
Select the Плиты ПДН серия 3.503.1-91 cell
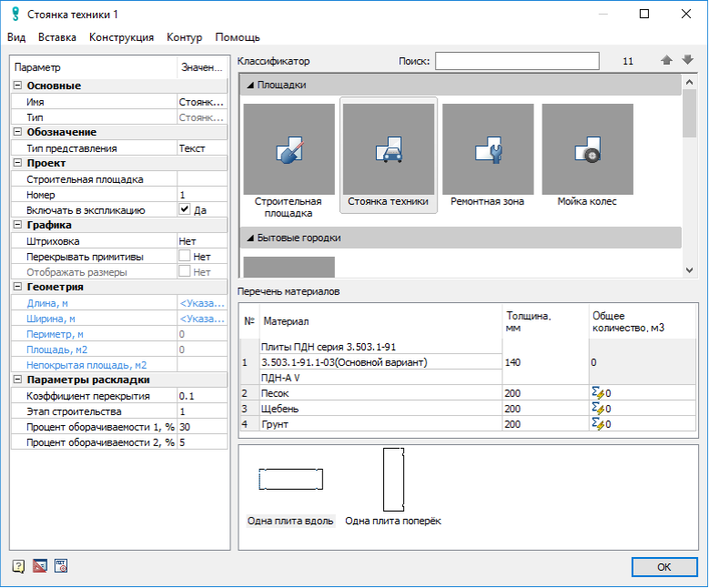[x=380, y=347]
